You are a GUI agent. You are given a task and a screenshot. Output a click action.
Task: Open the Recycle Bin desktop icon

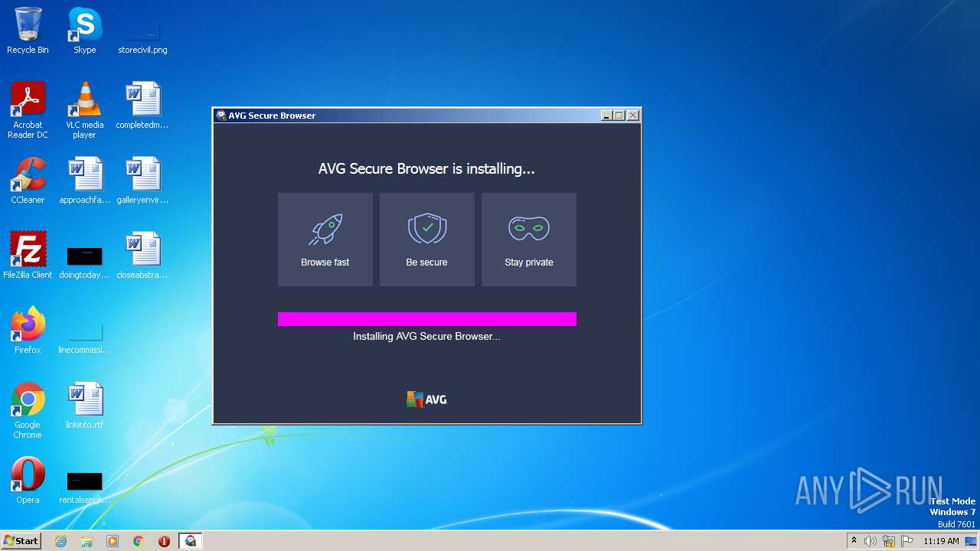[x=28, y=31]
